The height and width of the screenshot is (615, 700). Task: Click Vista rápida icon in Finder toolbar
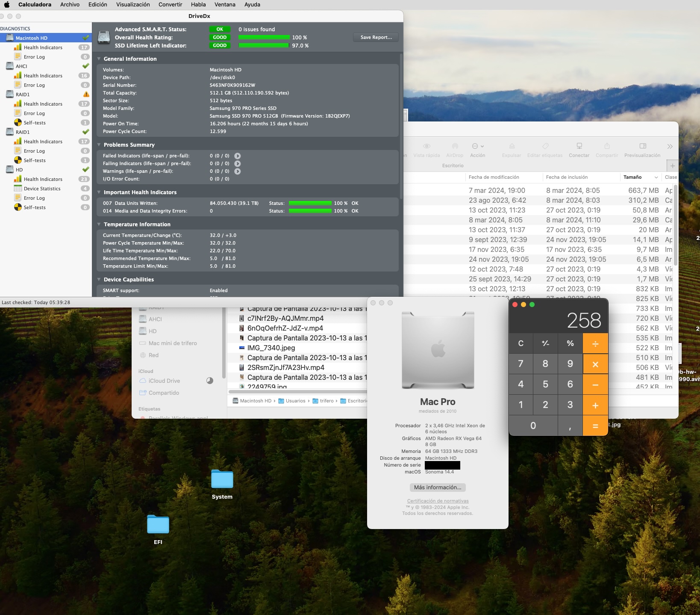click(x=426, y=146)
